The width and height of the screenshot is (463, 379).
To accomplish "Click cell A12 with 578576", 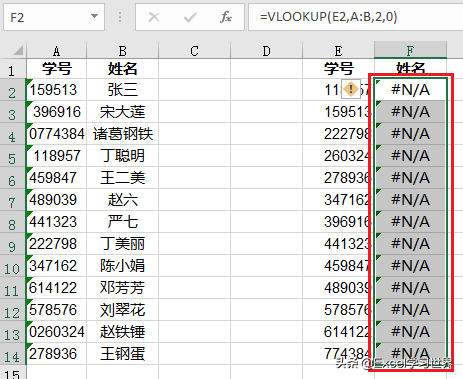I will coord(56,310).
